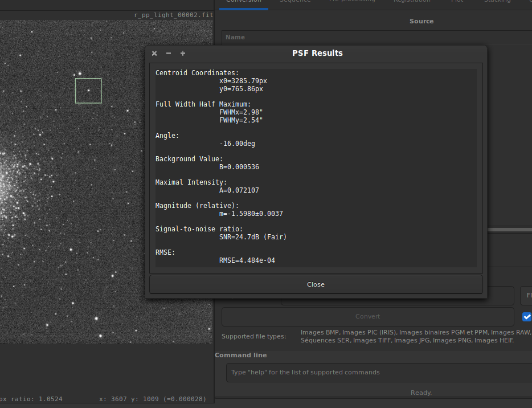The image size is (532, 408).
Task: Click the Command line heading
Action: coord(241,355)
